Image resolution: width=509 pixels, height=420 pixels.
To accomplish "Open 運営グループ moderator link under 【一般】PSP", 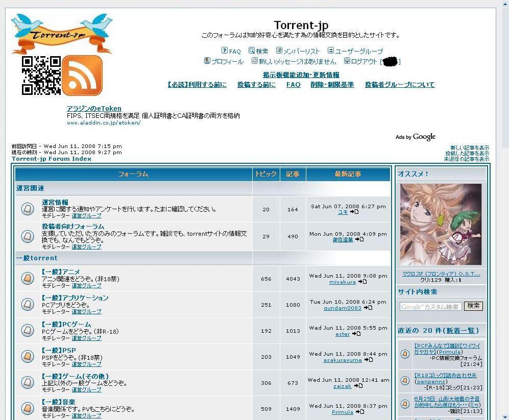I will click(x=86, y=364).
